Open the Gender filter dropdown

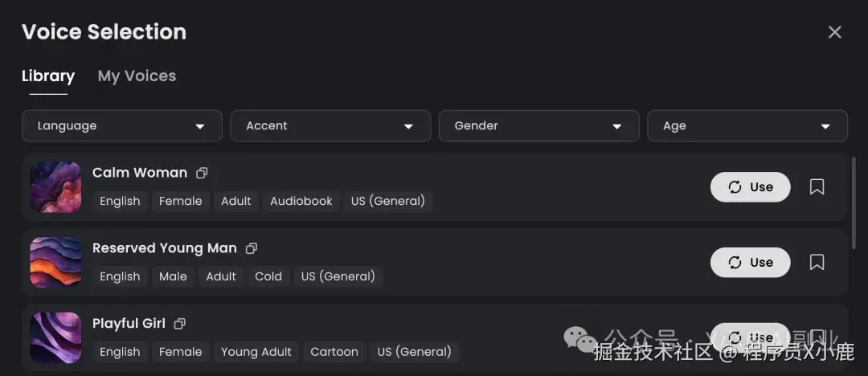pyautogui.click(x=538, y=126)
